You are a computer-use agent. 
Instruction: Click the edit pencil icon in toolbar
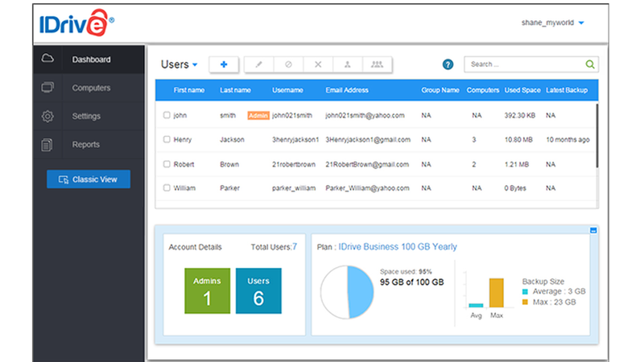click(258, 64)
